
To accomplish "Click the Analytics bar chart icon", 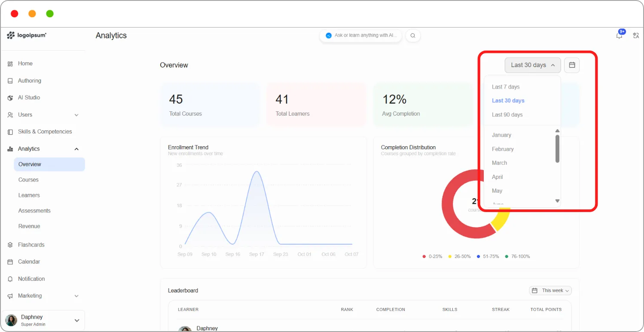I will click(x=10, y=149).
